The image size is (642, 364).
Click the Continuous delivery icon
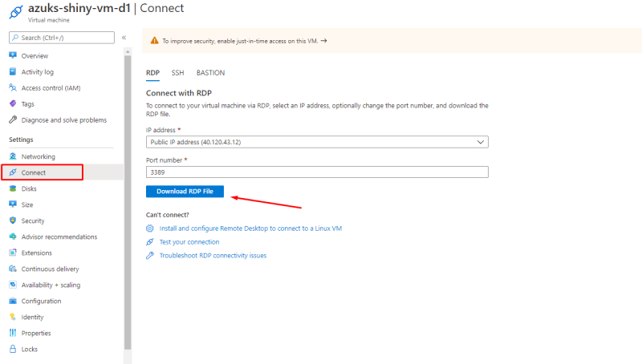(x=13, y=269)
